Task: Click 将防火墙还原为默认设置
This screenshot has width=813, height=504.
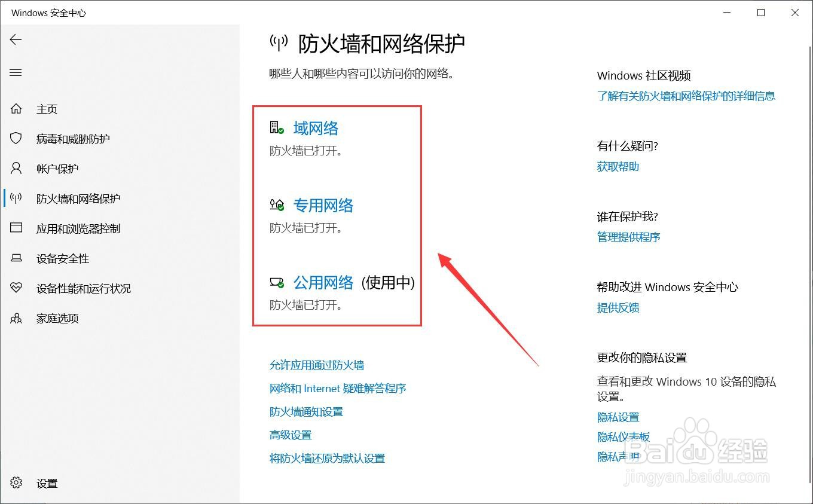Action: pyautogui.click(x=327, y=458)
